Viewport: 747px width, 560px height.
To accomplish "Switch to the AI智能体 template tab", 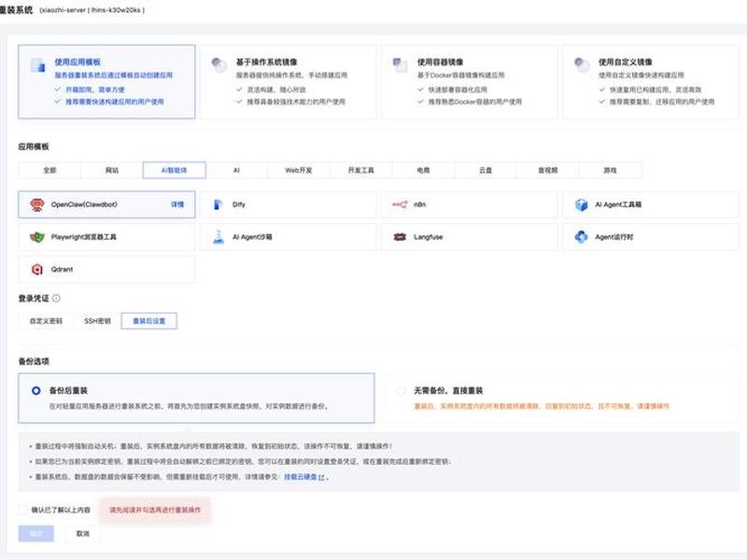I will [175, 170].
